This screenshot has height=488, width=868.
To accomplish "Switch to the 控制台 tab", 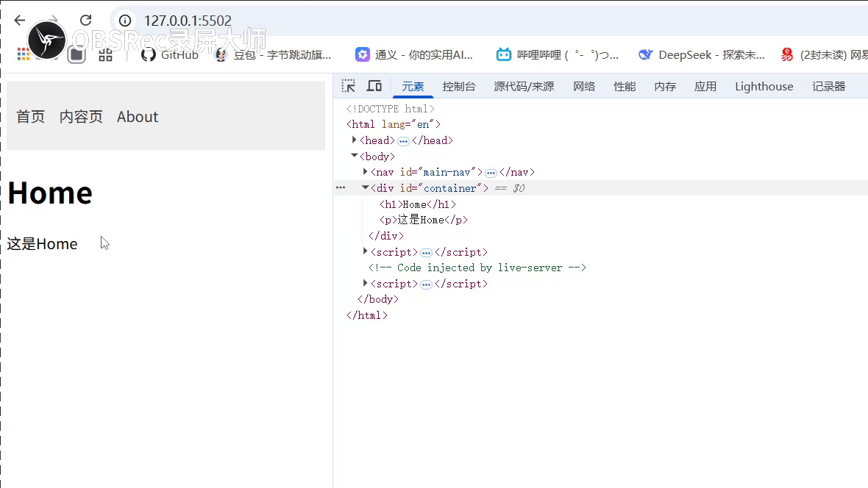I will point(459,86).
